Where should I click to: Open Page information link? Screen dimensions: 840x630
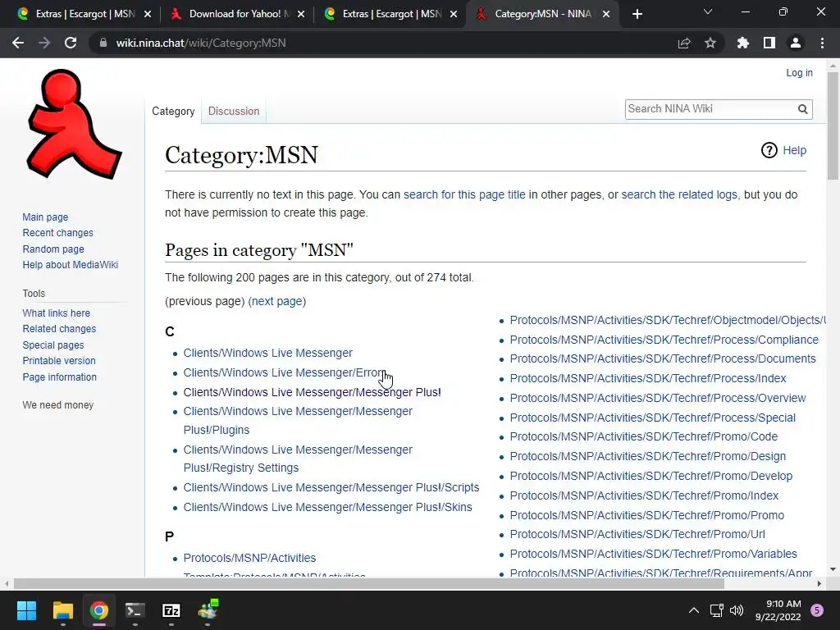click(x=59, y=377)
